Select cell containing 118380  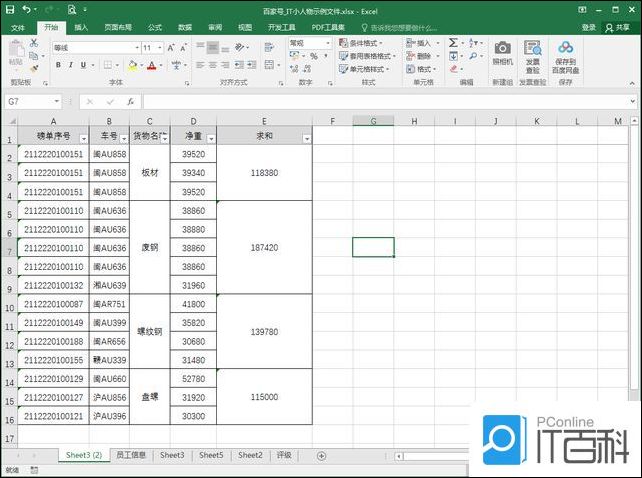(264, 173)
